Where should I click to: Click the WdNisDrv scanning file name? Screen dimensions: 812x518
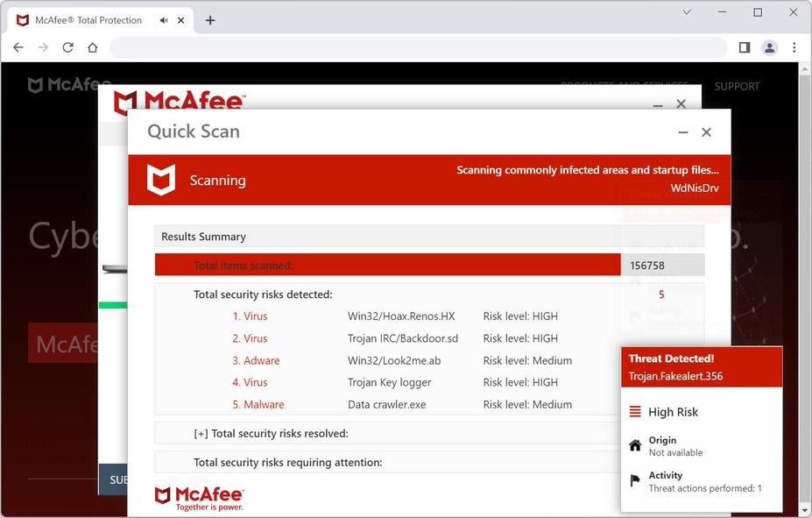[x=695, y=188]
